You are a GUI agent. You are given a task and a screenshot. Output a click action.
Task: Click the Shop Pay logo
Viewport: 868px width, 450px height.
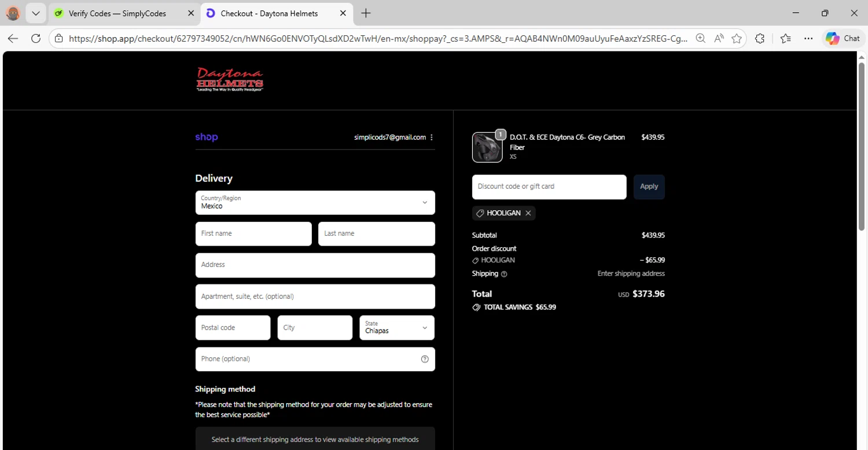coord(207,137)
